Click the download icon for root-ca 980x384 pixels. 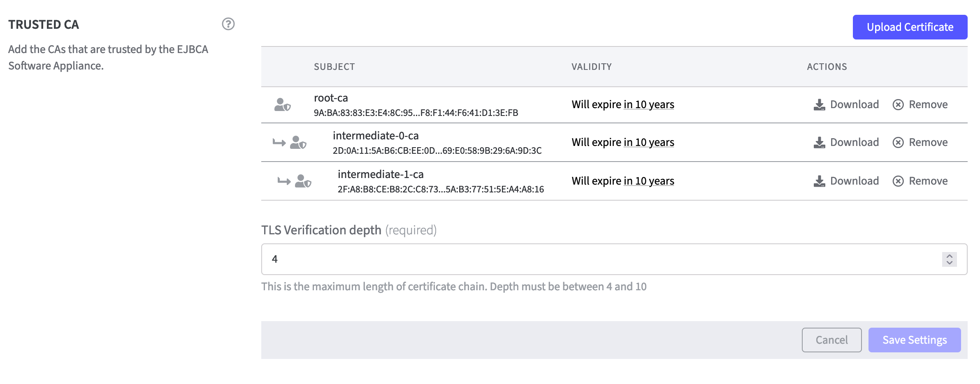coord(819,105)
